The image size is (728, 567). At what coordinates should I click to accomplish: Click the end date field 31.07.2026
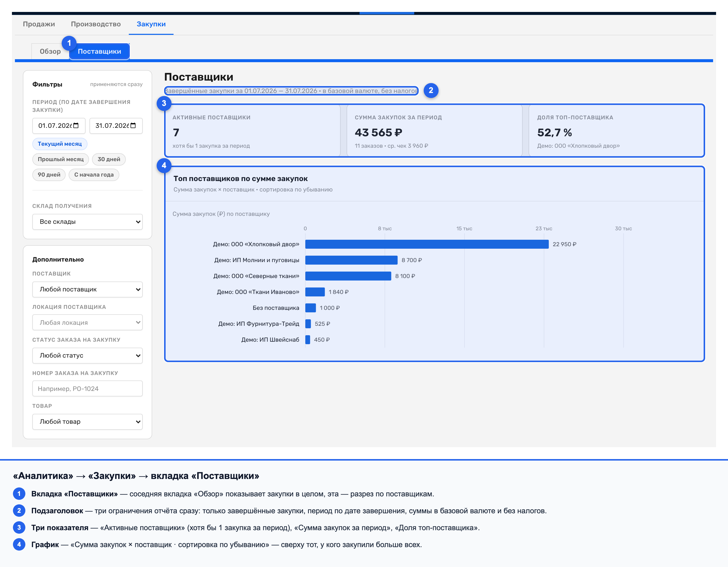pyautogui.click(x=116, y=126)
